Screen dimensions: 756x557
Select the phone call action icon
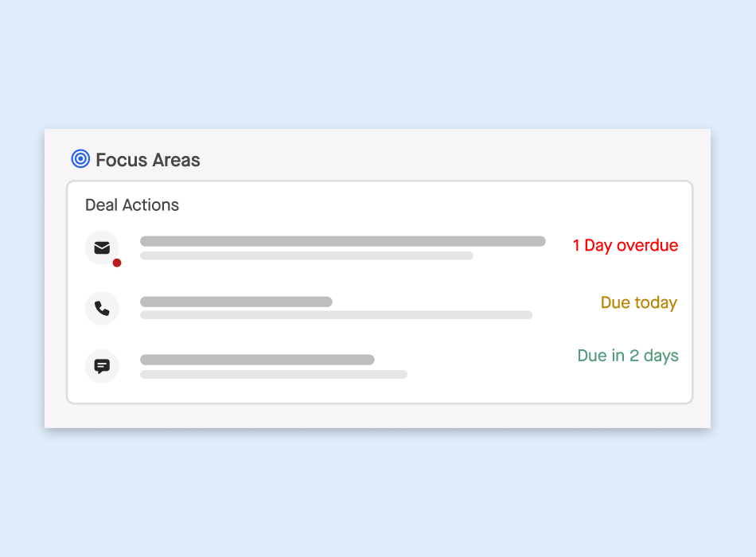pos(102,308)
